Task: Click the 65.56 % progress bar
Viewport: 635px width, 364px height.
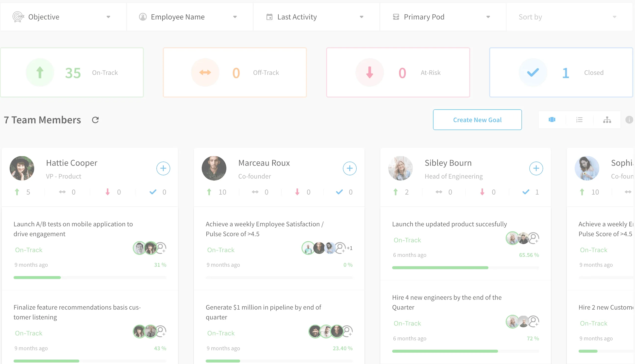Action: pos(466,267)
